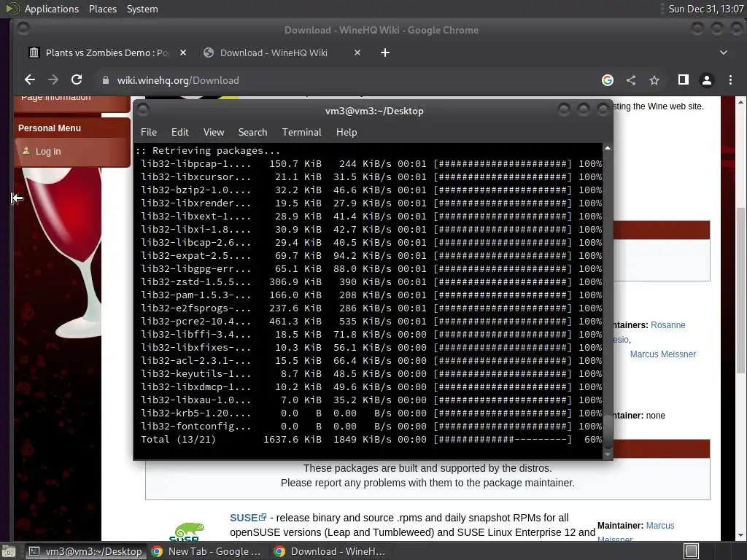Screen dimensions: 747x560
Task: Open the Terminal menu
Action: (x=301, y=133)
